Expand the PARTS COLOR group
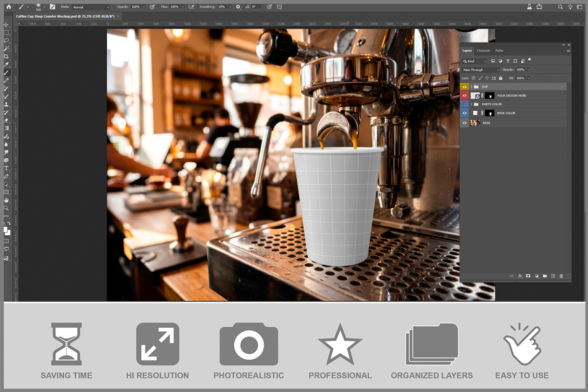The height and width of the screenshot is (392, 588). [x=471, y=104]
